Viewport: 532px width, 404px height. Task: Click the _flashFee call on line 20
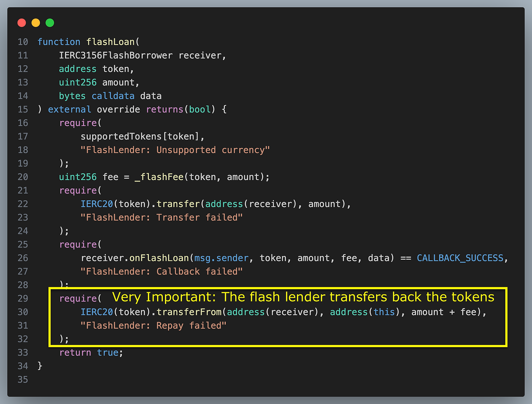point(159,177)
